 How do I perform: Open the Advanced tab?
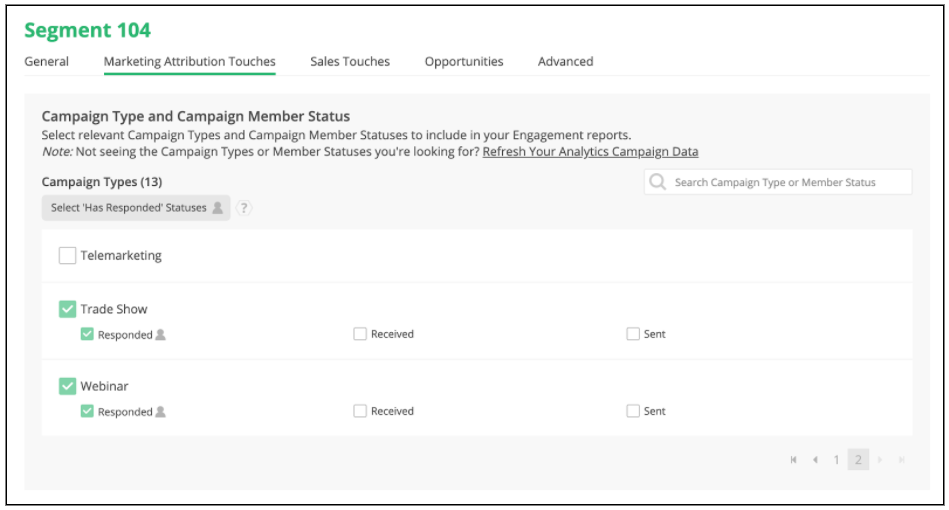pos(565,62)
